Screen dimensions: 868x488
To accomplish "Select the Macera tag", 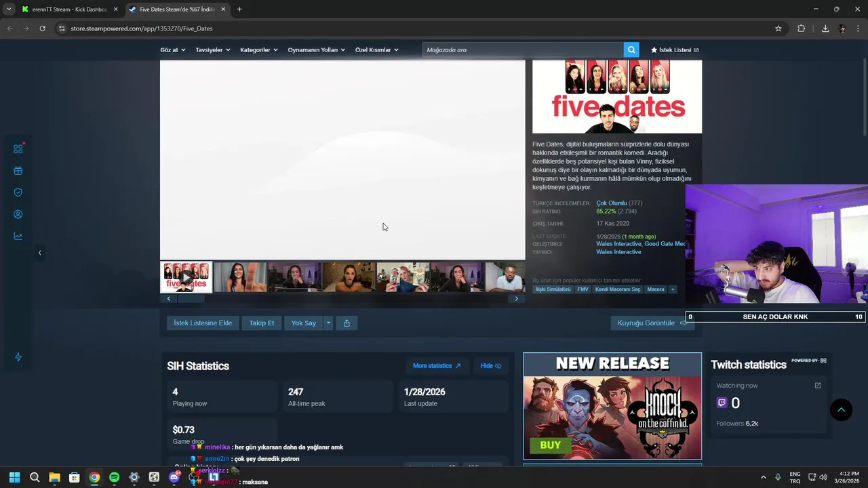I will 656,289.
